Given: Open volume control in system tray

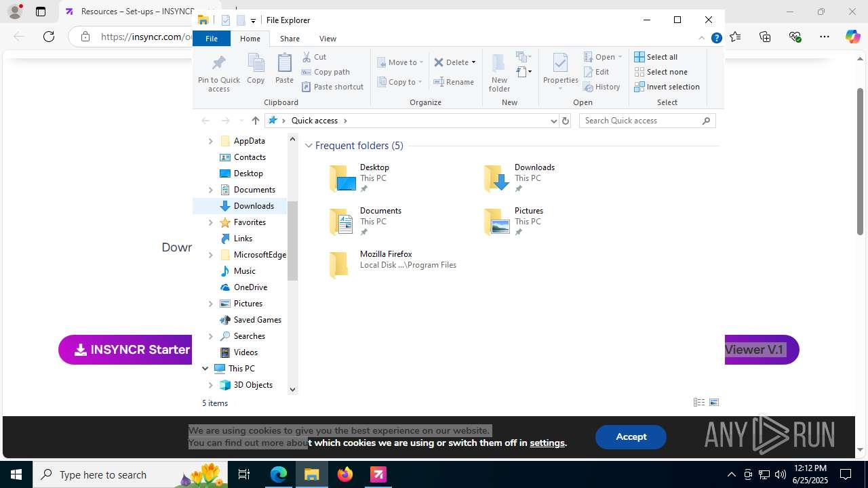Looking at the screenshot, I should (781, 474).
